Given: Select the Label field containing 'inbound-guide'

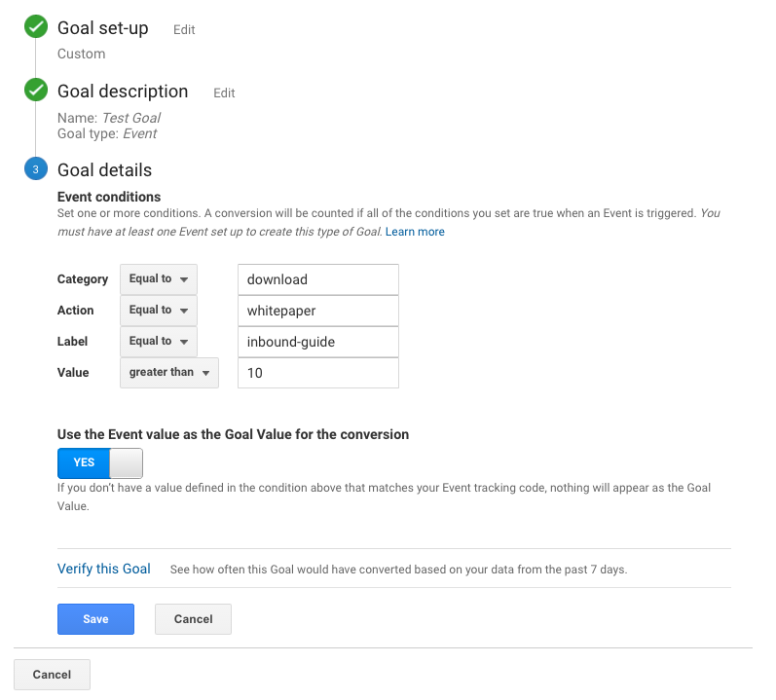Looking at the screenshot, I should click(x=318, y=342).
